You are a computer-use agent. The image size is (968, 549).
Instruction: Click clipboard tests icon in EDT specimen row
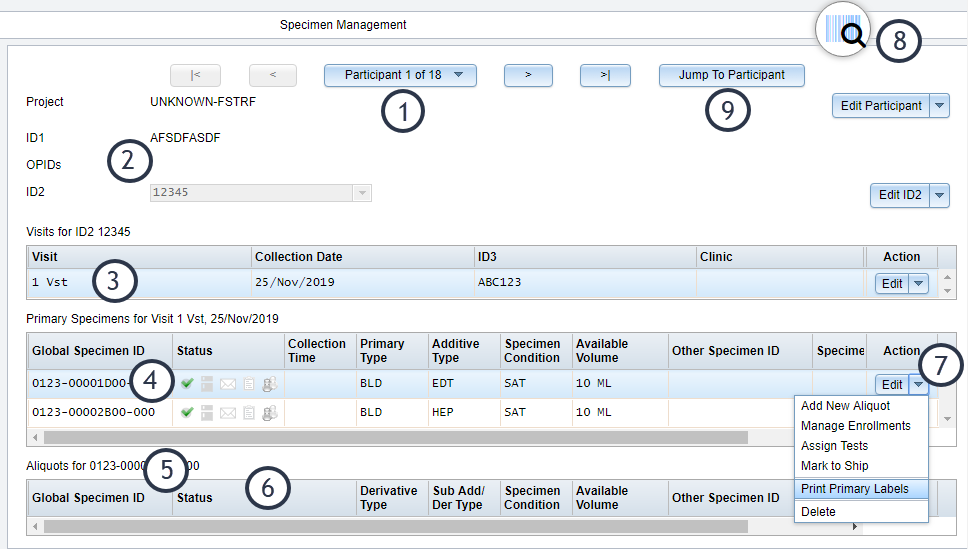click(x=249, y=384)
